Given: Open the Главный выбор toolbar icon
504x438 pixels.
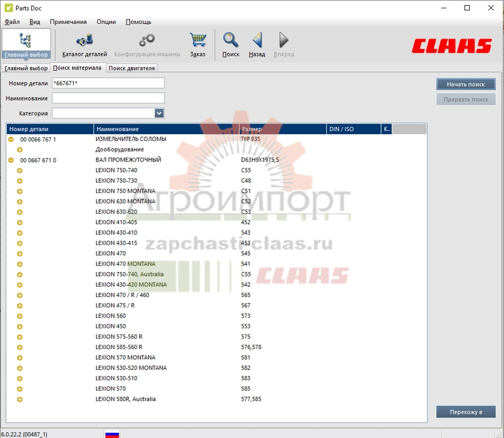Looking at the screenshot, I should 26,44.
